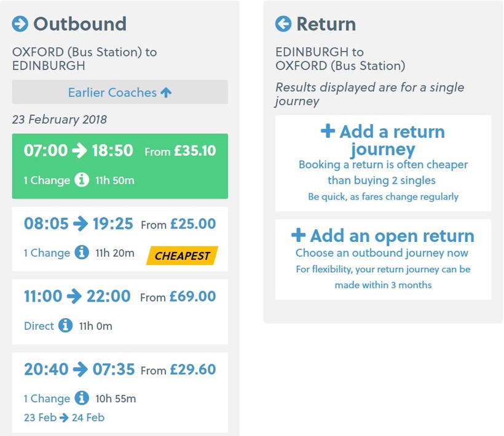Click the CHEAPEST yellow badge
Image resolution: width=504 pixels, height=436 pixels.
pyautogui.click(x=182, y=255)
